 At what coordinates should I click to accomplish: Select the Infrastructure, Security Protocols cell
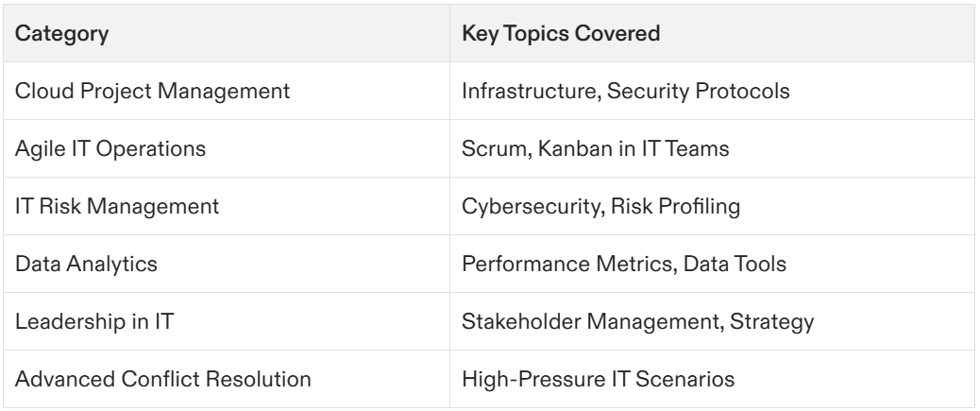pos(712,91)
